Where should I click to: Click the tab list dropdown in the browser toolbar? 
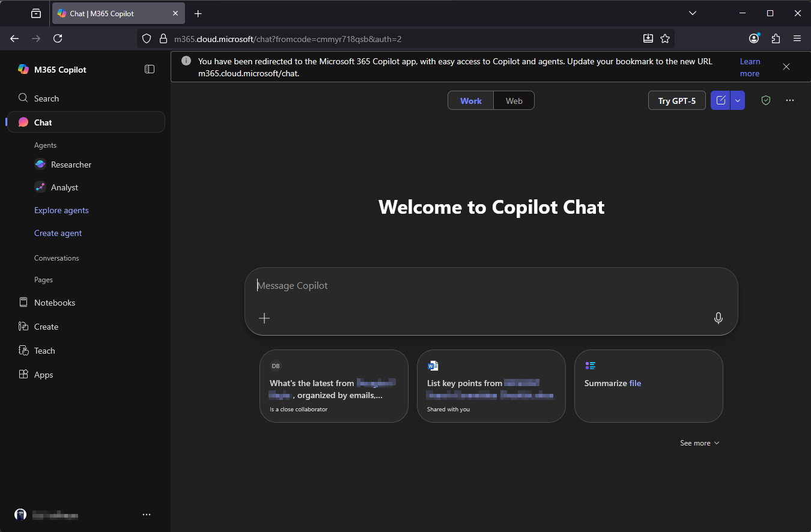pyautogui.click(x=692, y=13)
